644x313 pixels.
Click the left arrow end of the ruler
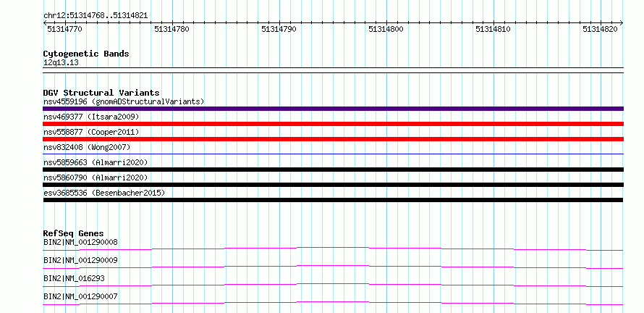(x=45, y=23)
